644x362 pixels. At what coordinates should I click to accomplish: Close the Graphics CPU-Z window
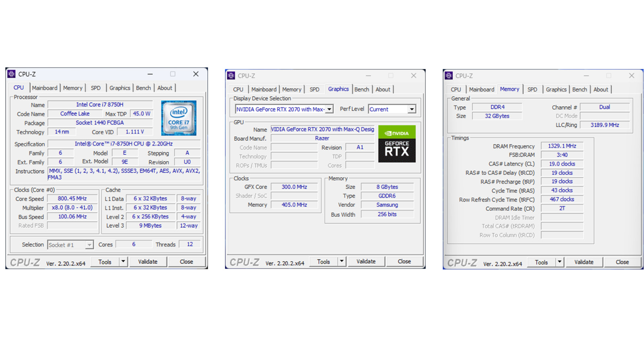click(413, 76)
